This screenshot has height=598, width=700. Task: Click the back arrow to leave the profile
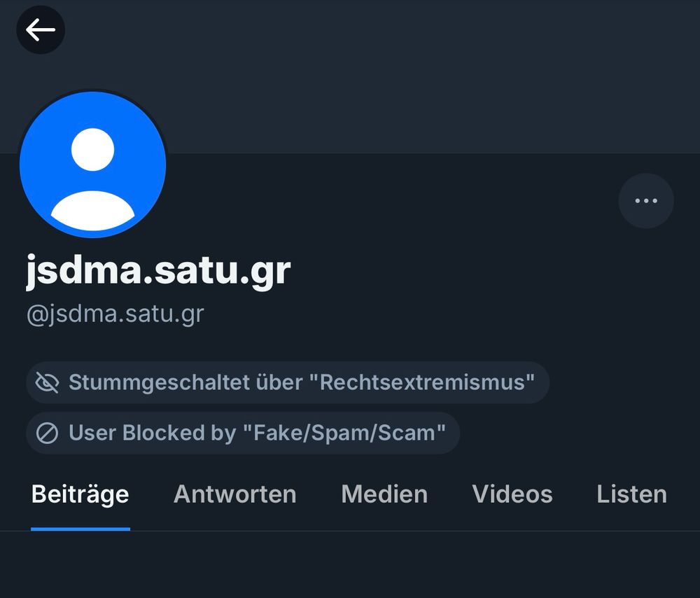[x=41, y=29]
